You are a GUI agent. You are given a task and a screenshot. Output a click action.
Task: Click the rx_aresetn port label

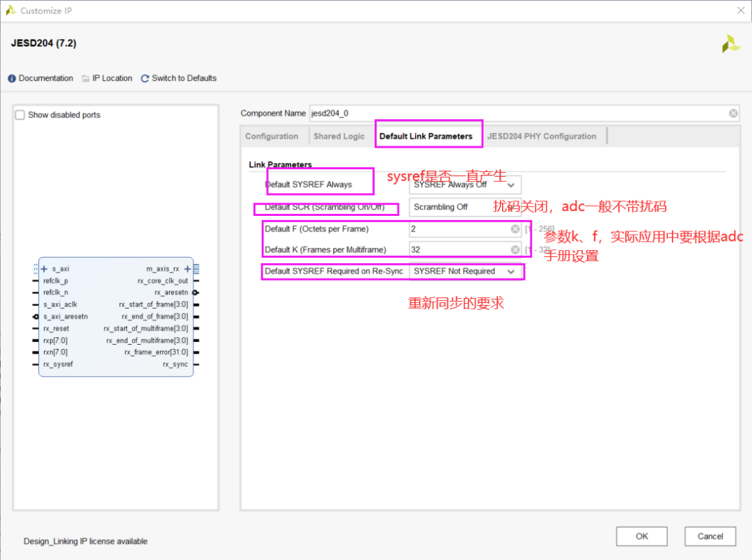pyautogui.click(x=171, y=293)
